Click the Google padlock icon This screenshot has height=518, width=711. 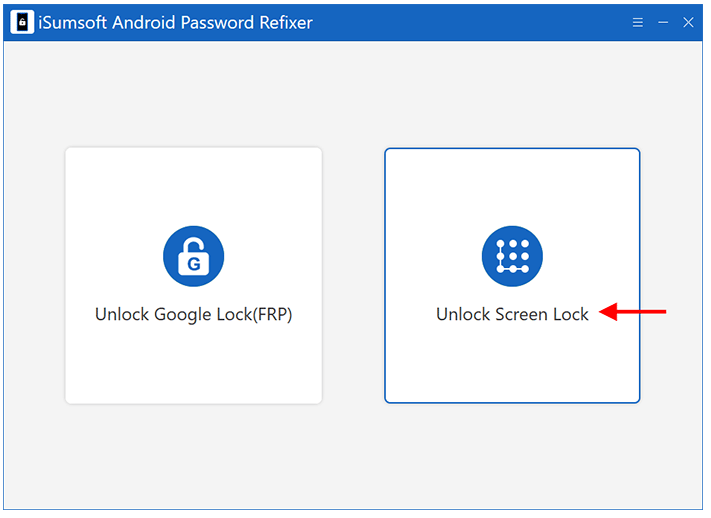[x=194, y=257]
